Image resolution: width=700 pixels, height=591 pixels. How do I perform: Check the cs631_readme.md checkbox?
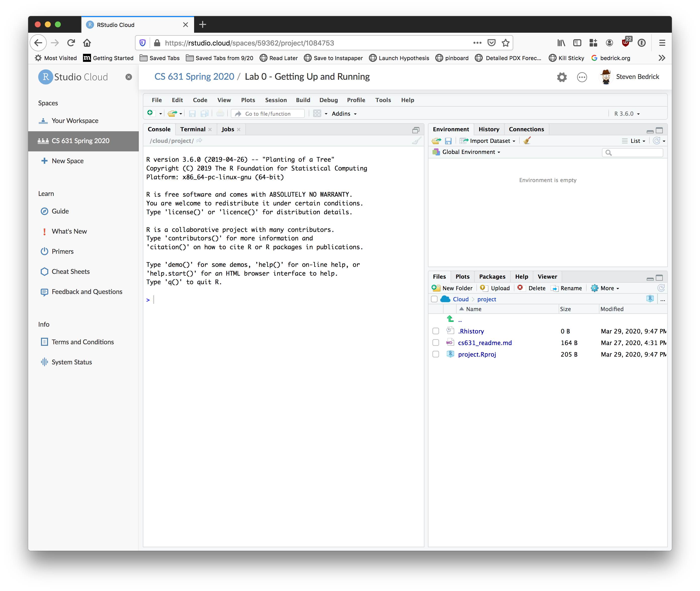pos(435,343)
